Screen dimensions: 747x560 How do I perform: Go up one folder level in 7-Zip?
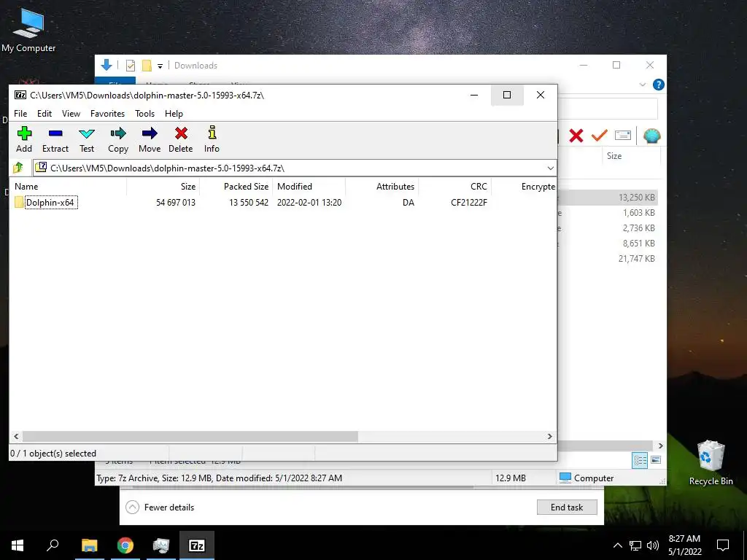(18, 168)
